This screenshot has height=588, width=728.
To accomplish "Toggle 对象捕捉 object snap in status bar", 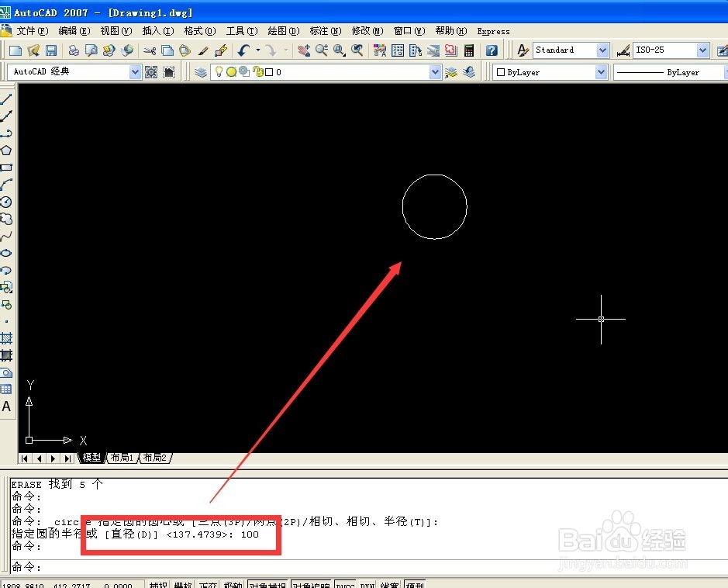I will 267,584.
